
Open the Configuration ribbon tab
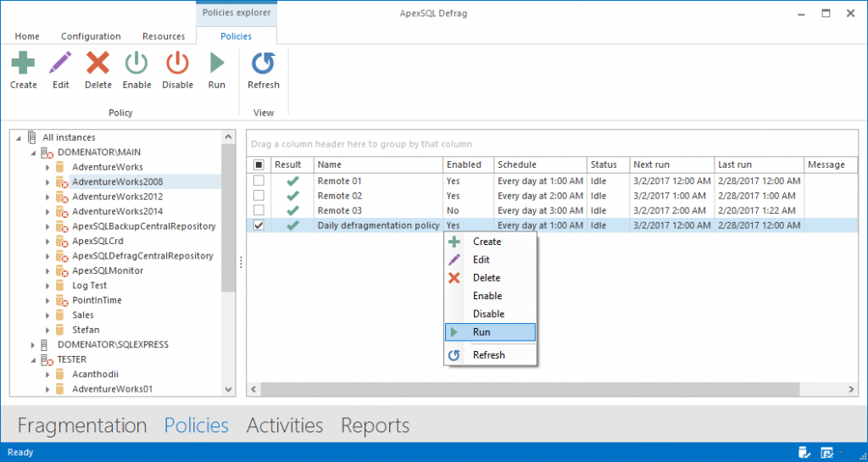coord(91,36)
